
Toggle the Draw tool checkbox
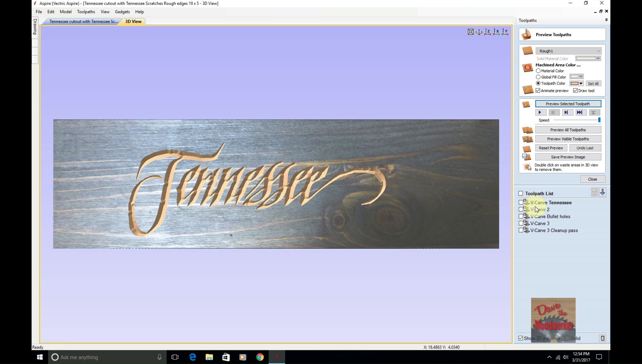[575, 90]
